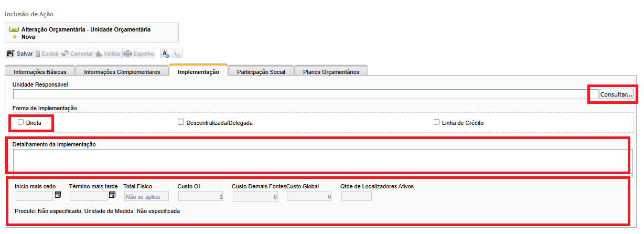This screenshot has height=234, width=644.
Task: Go to the Participação Social tab
Action: 261,72
